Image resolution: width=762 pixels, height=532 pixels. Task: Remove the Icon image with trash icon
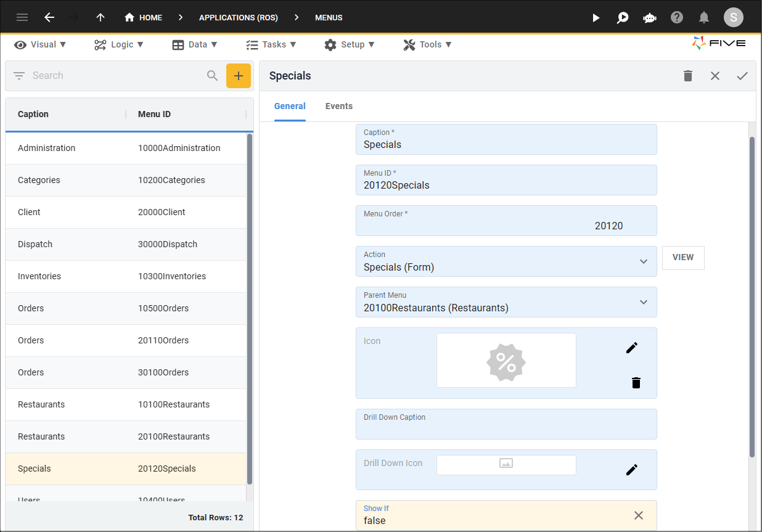(x=636, y=383)
